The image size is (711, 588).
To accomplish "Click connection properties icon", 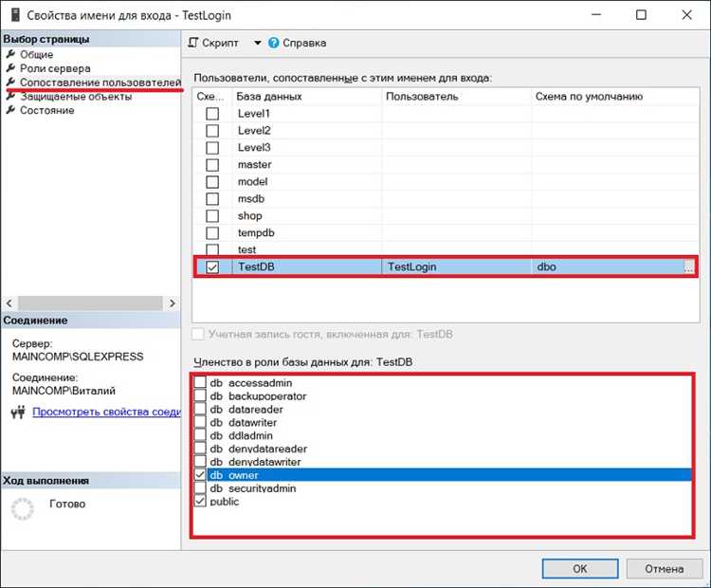I will pyautogui.click(x=18, y=412).
